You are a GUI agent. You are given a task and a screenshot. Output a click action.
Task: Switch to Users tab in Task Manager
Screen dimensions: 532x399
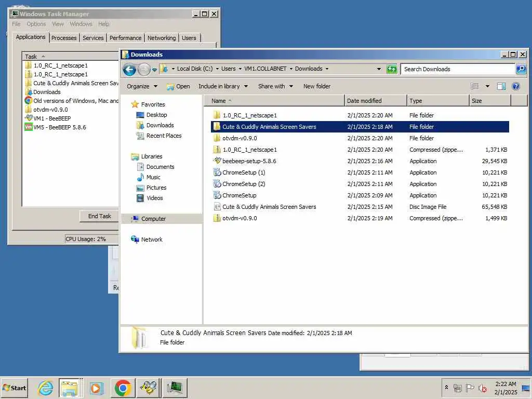[x=189, y=38]
